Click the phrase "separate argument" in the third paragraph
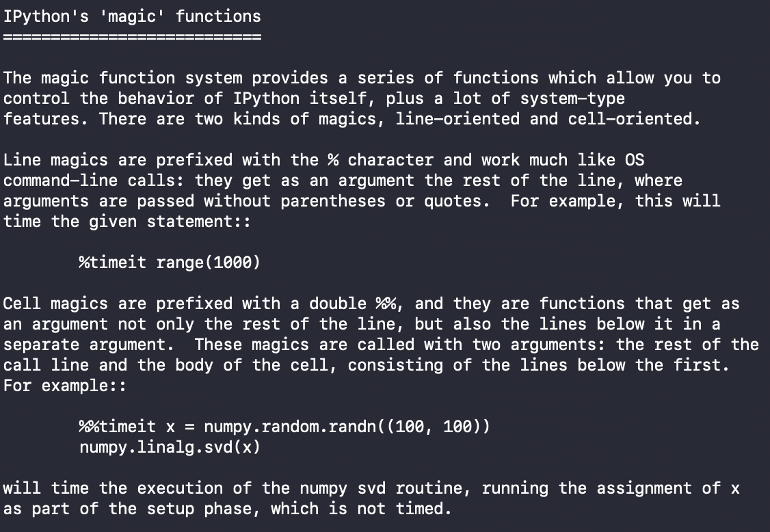Viewport: 770px width, 532px height. 85,345
